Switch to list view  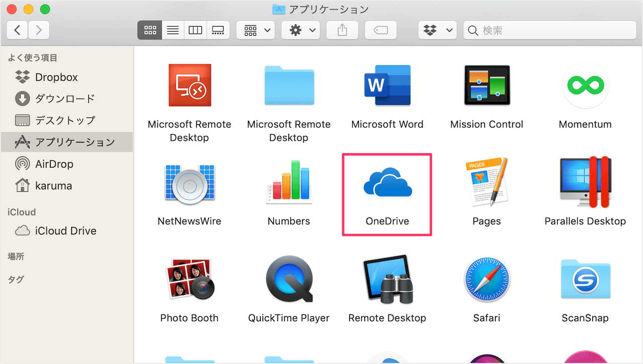tap(173, 30)
